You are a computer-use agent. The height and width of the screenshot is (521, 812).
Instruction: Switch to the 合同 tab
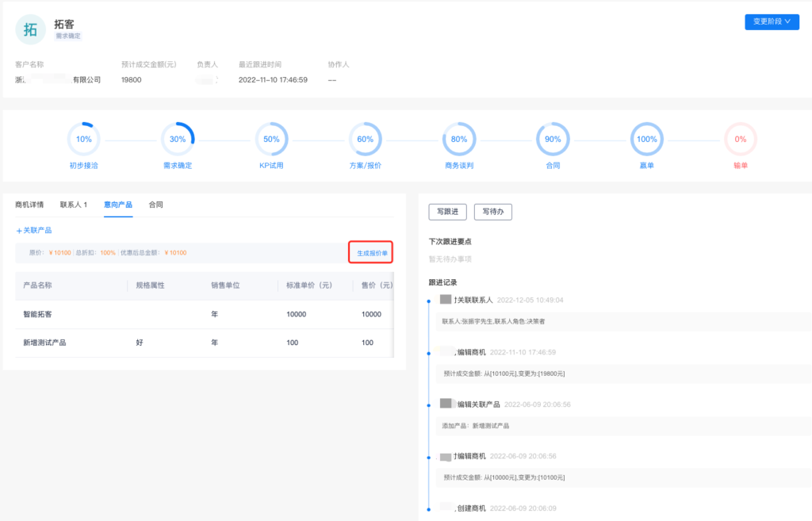155,205
